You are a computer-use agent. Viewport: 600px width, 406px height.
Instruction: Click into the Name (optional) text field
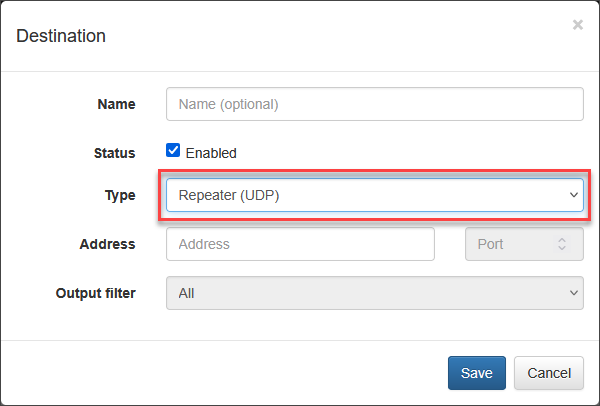click(x=375, y=104)
